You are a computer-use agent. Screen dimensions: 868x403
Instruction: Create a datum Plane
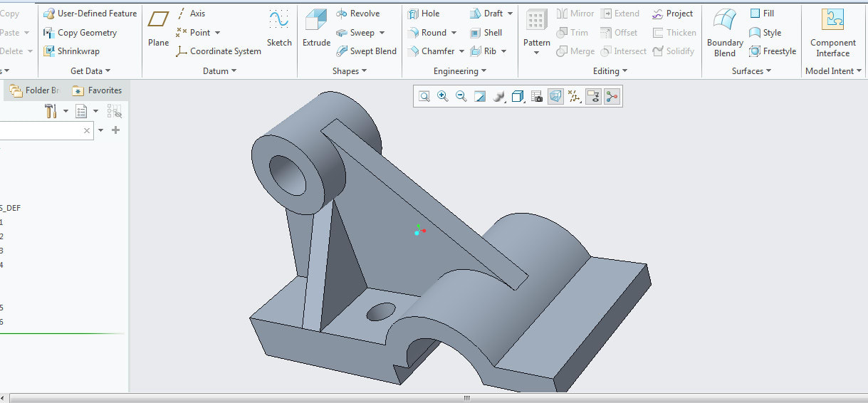(158, 27)
